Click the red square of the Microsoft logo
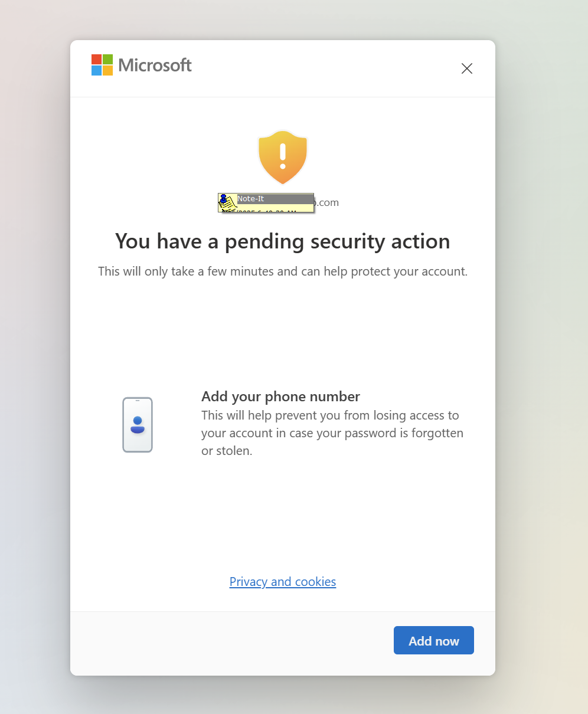This screenshot has height=714, width=588. pos(97,60)
